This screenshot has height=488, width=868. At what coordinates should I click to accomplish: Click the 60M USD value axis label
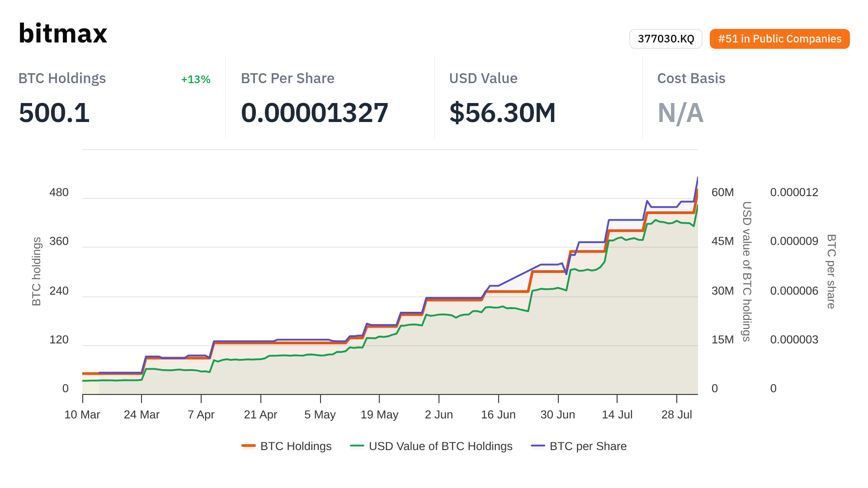click(722, 192)
